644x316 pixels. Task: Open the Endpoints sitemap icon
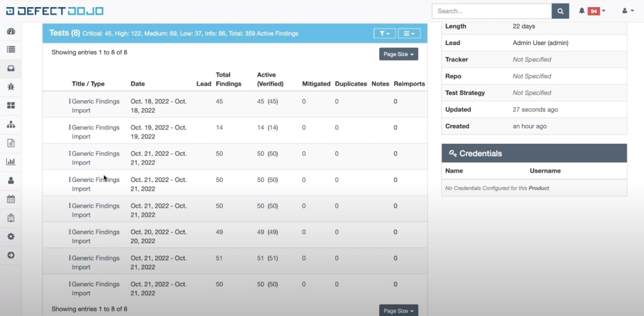[x=11, y=124]
